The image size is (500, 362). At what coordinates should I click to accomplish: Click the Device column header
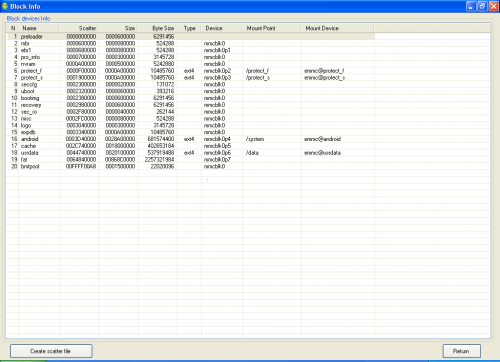pos(222,28)
